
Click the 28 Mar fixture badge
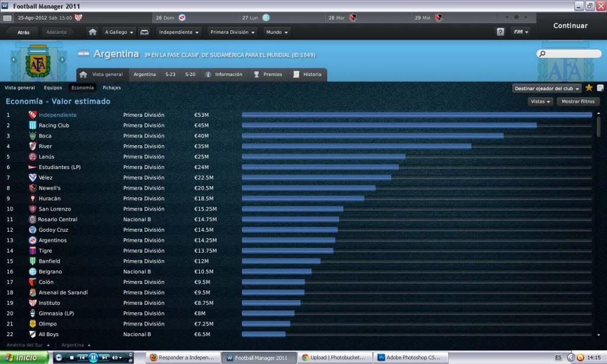coord(353,18)
